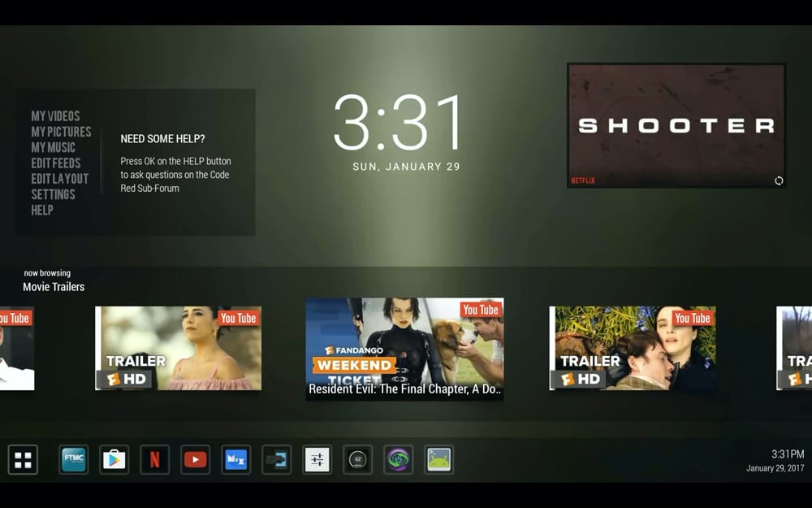Screen dimensions: 812x508
Task: Open My Pictures menu item
Action: (61, 132)
